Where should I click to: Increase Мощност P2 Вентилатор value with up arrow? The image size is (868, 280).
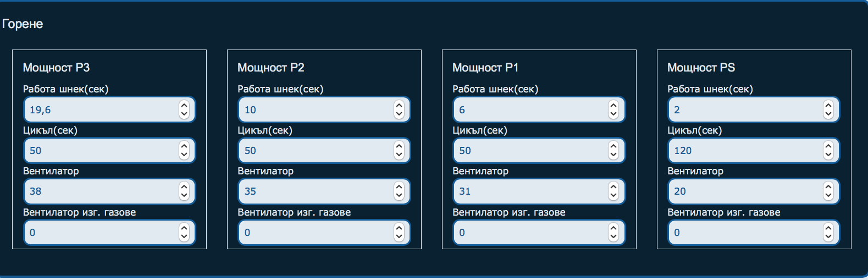(399, 187)
